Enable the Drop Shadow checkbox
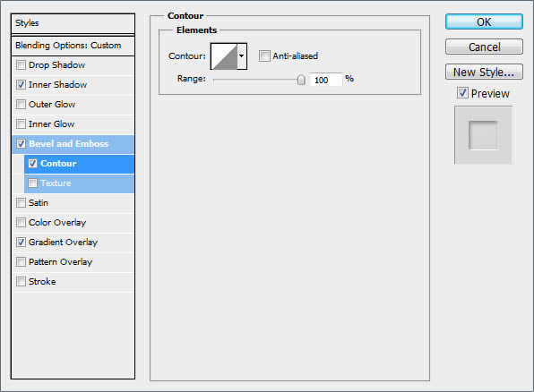The width and height of the screenshot is (534, 392). point(22,65)
